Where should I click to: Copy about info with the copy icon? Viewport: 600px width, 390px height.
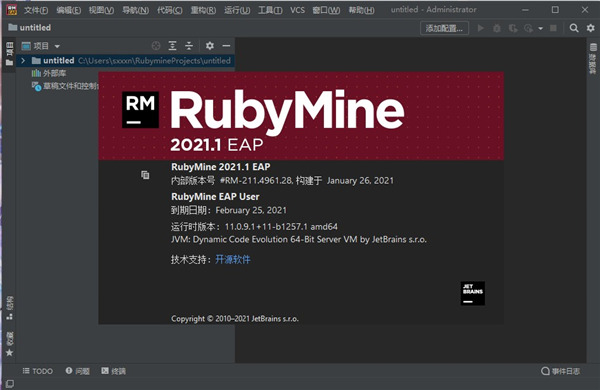(x=145, y=175)
